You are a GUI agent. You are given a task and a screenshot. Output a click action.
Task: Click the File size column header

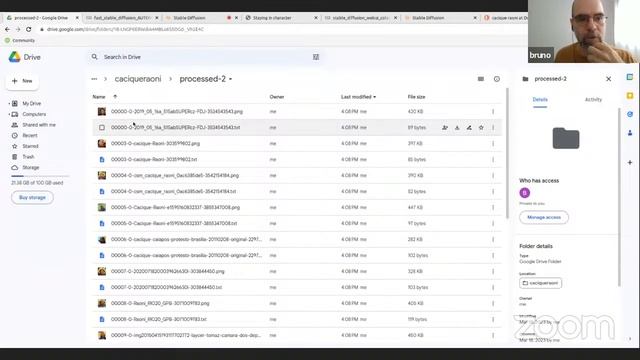point(416,97)
